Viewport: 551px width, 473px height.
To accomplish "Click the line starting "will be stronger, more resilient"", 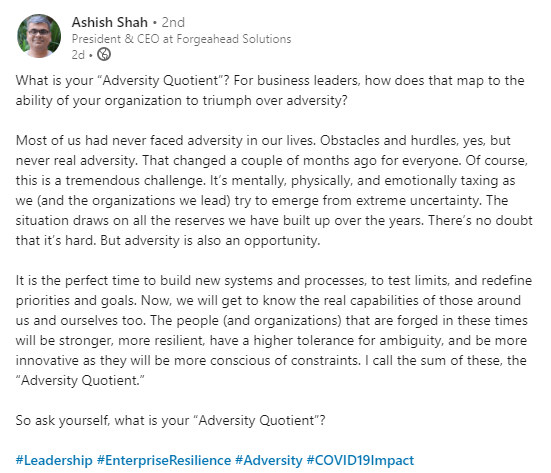I will click(271, 341).
